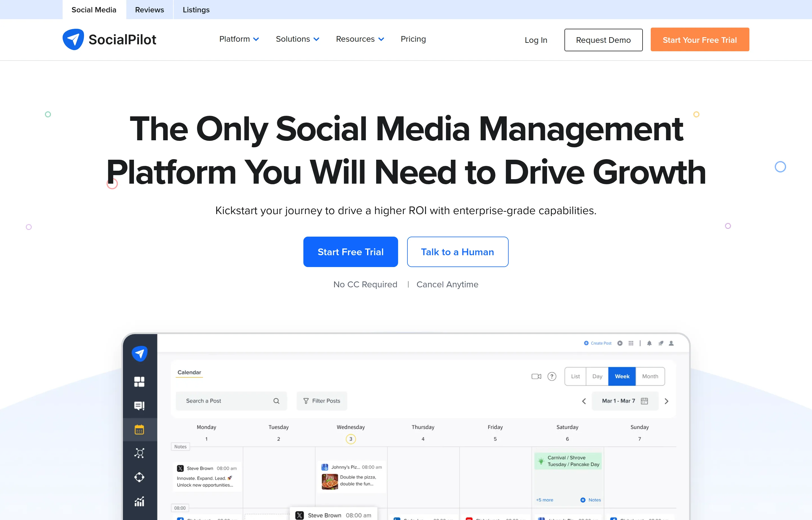Select the calendar icon in the sidebar
The image size is (812, 520).
[x=139, y=430]
